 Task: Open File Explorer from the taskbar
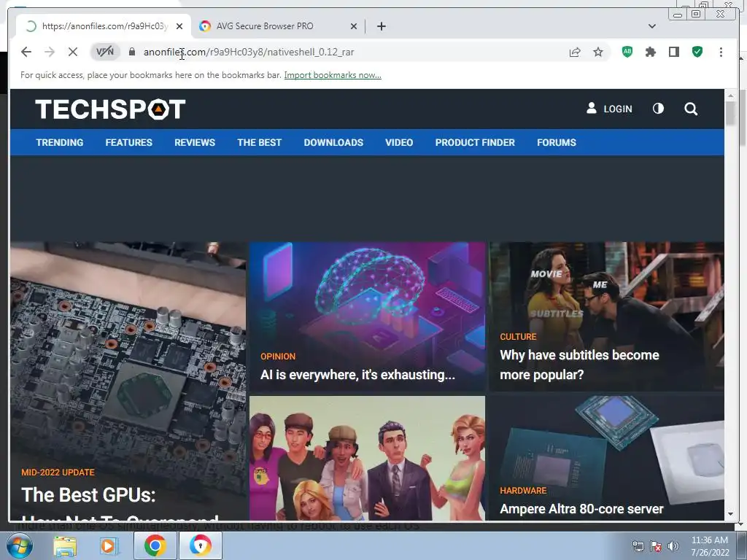[x=65, y=545]
